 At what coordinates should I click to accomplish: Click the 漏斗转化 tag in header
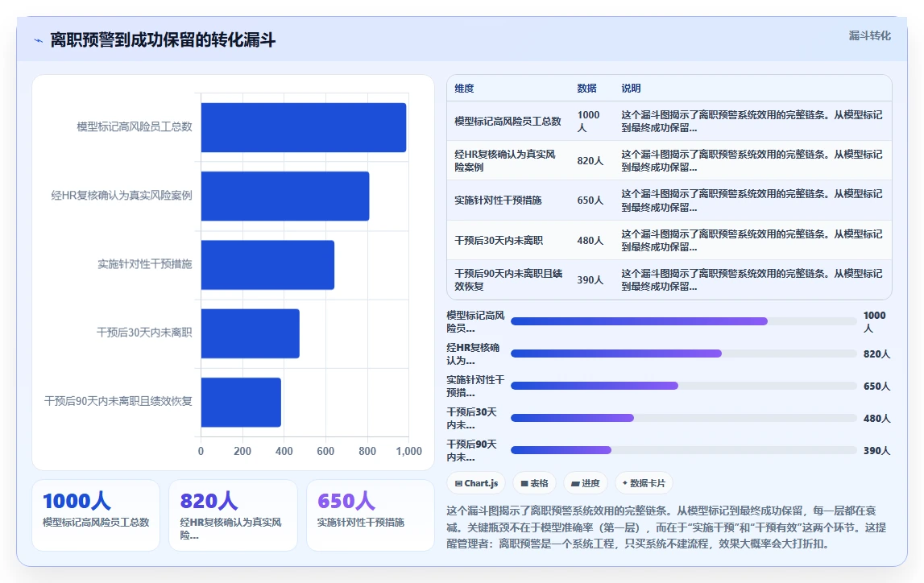[x=869, y=36]
